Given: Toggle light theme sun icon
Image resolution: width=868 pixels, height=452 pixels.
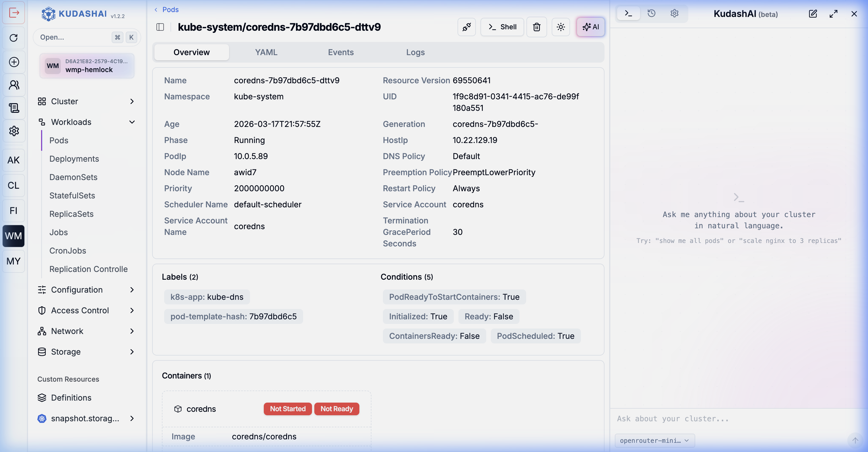Looking at the screenshot, I should (x=561, y=27).
